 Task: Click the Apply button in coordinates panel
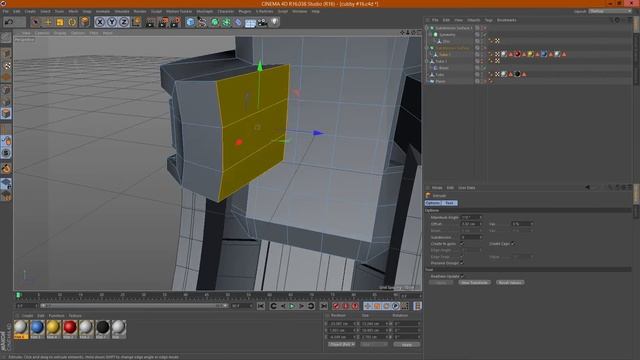[407, 344]
